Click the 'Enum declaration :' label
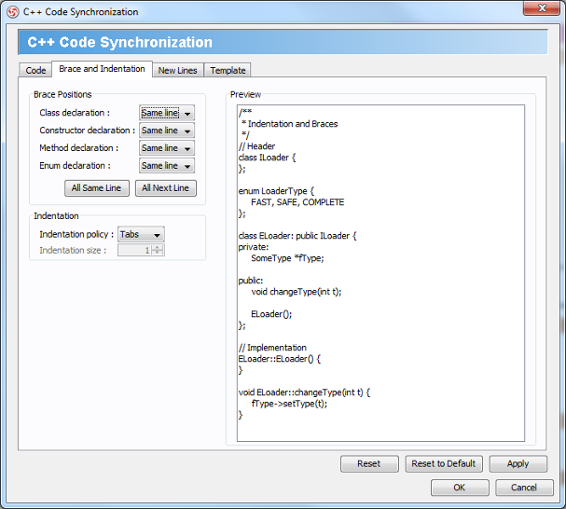Viewport: 566px width, 509px height. (75, 166)
